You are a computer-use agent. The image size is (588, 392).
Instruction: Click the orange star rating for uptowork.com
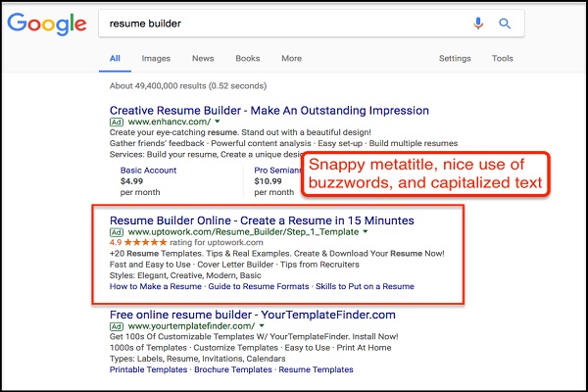pyautogui.click(x=145, y=242)
